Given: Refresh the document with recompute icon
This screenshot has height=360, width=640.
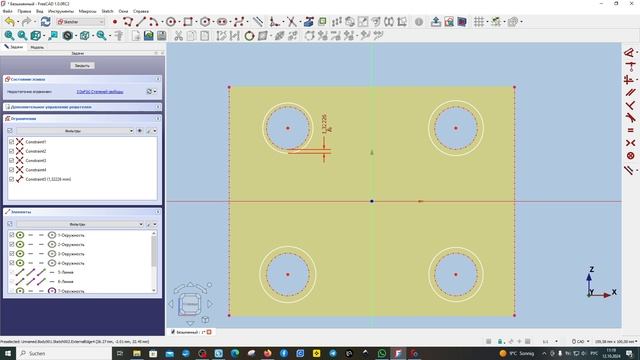Looking at the screenshot, I should pyautogui.click(x=45, y=22).
